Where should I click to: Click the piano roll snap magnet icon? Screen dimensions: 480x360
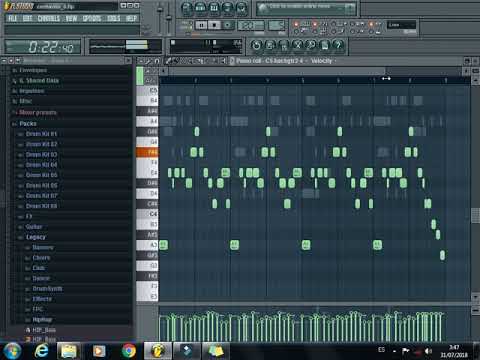(x=157, y=61)
